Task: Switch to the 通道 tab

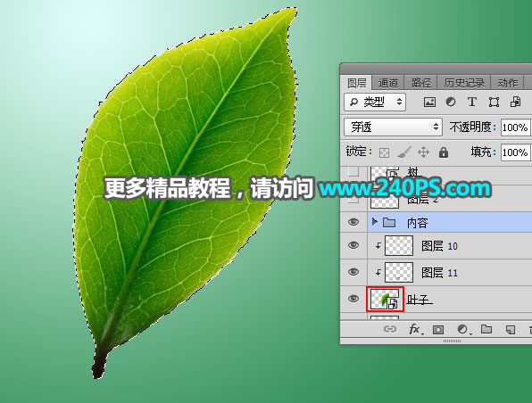Action: (387, 83)
